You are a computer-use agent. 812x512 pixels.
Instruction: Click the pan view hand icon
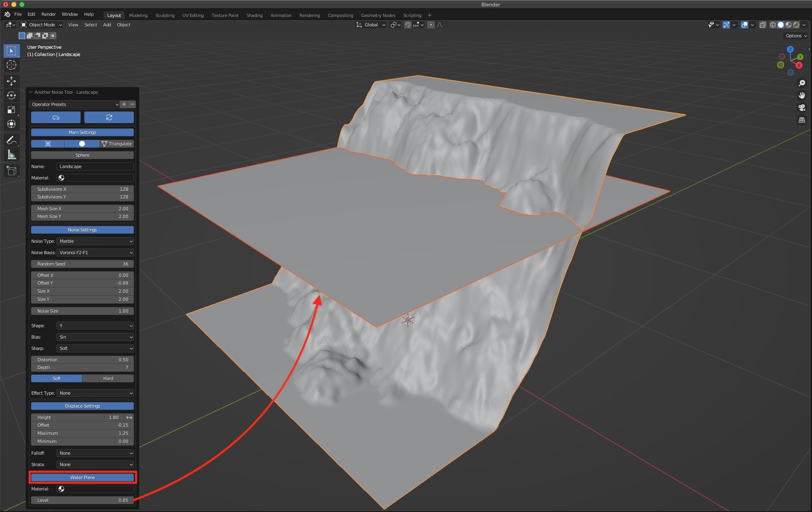[802, 95]
